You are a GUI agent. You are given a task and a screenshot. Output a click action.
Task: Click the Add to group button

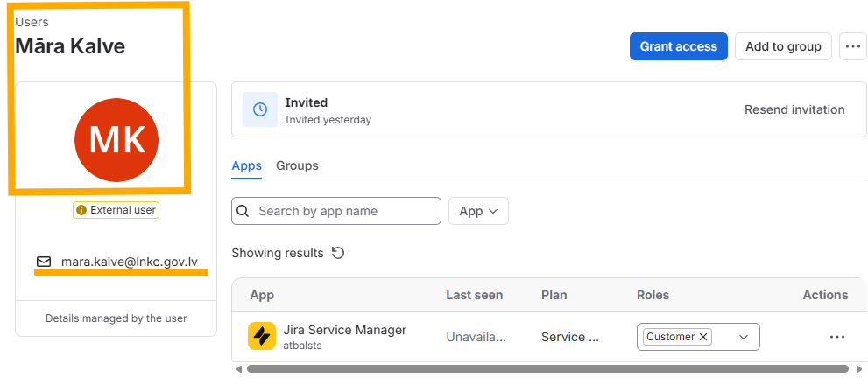(783, 46)
